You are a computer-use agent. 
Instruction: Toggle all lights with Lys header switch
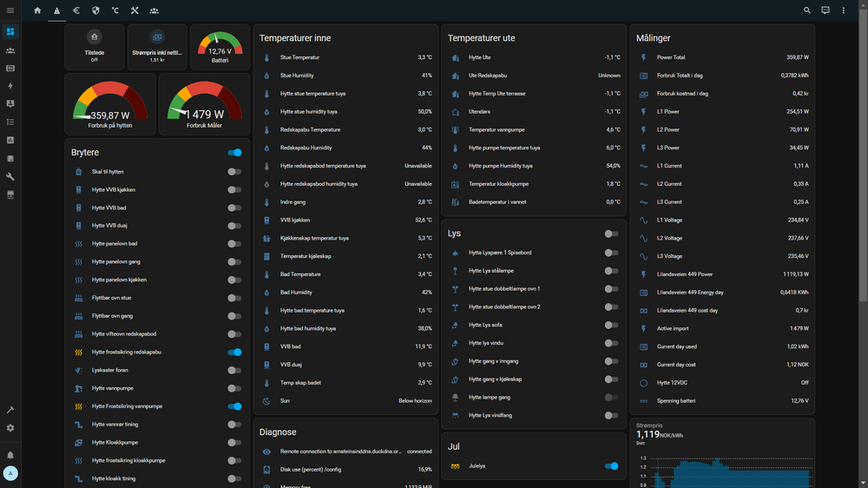(612, 234)
